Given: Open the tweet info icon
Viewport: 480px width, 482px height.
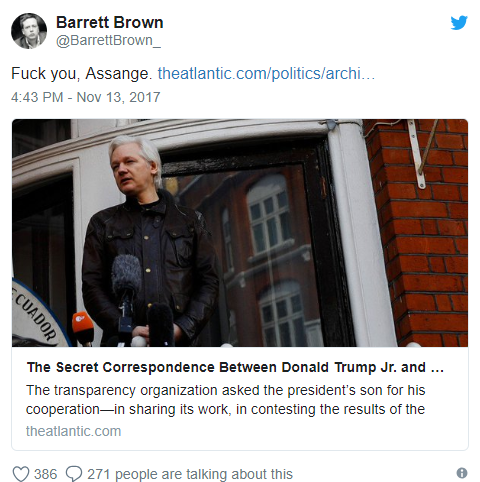Looking at the screenshot, I should (x=462, y=473).
